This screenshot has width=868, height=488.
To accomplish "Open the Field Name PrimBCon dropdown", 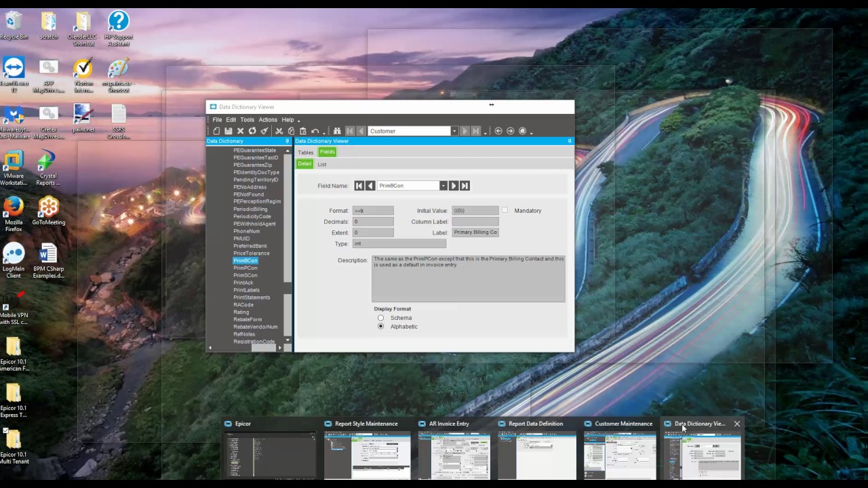I will 443,186.
